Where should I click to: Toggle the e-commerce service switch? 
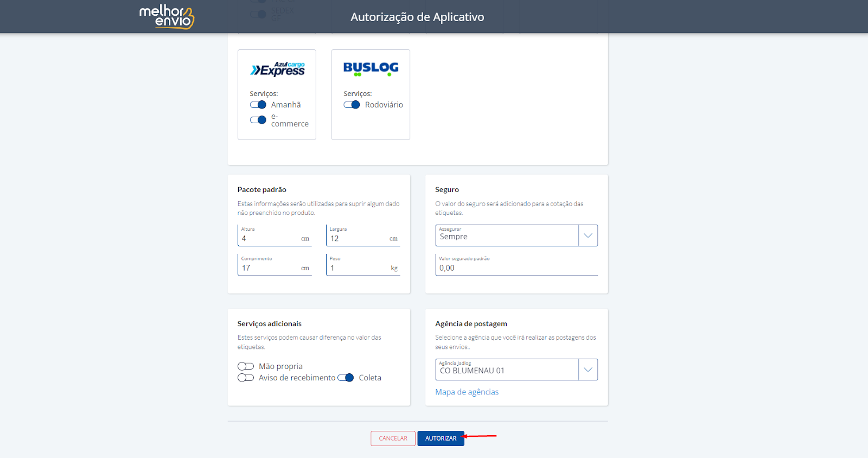pyautogui.click(x=258, y=120)
